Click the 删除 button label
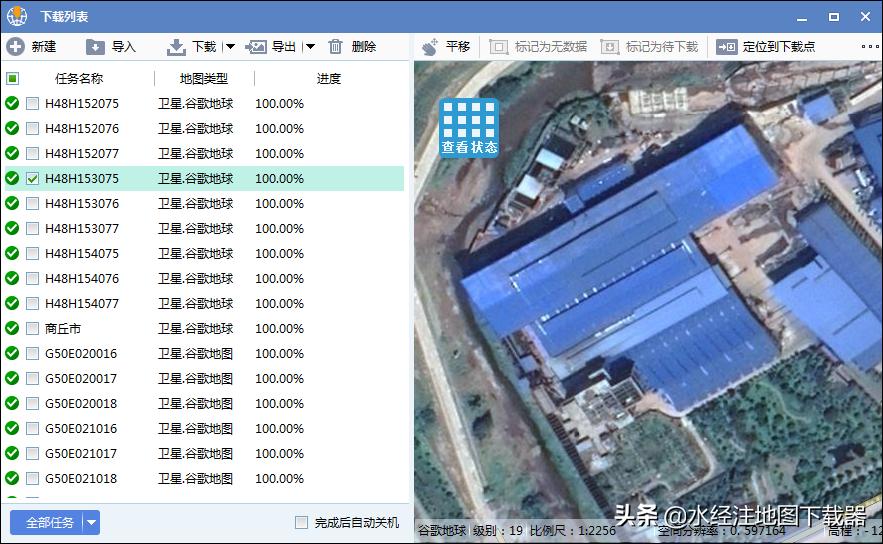This screenshot has width=883, height=544. tap(364, 47)
